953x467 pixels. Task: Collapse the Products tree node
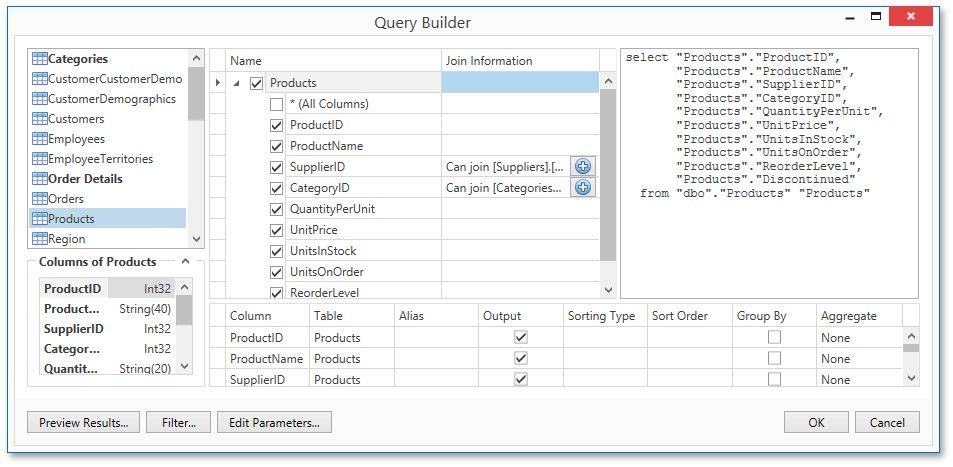(237, 84)
